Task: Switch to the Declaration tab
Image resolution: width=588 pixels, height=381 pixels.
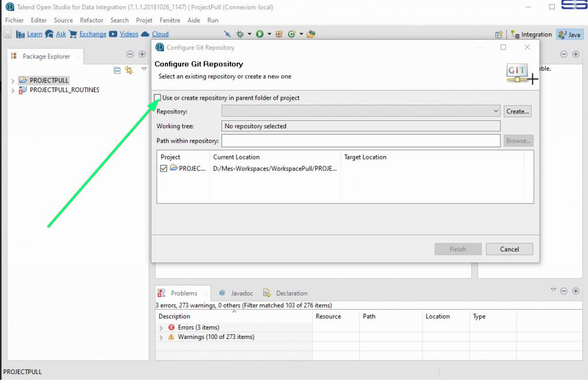Action: (x=286, y=294)
